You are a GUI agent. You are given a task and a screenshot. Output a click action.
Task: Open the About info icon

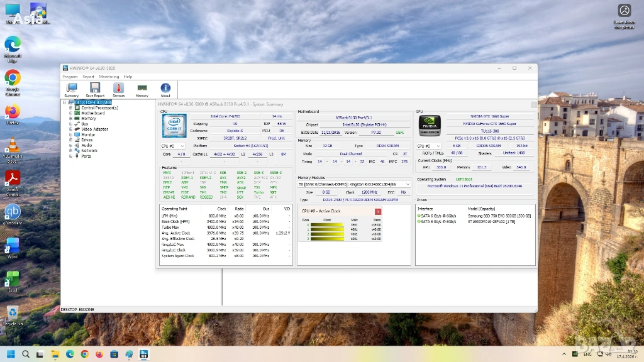click(x=165, y=89)
